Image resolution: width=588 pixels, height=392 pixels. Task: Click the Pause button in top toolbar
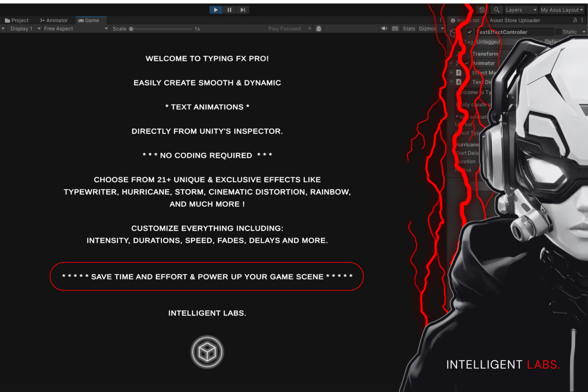(x=229, y=10)
